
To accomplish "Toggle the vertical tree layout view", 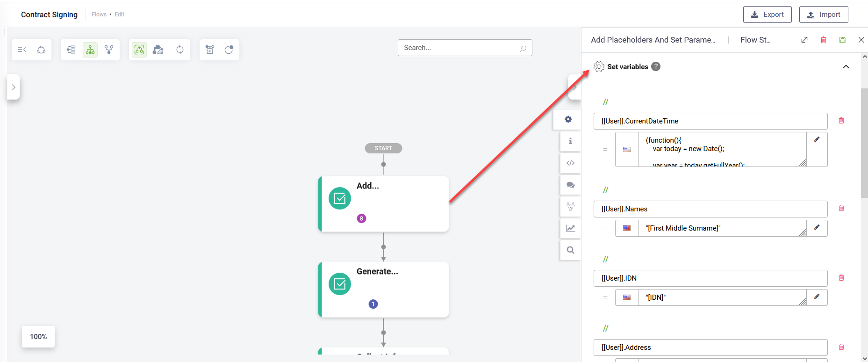I will pyautogui.click(x=90, y=50).
